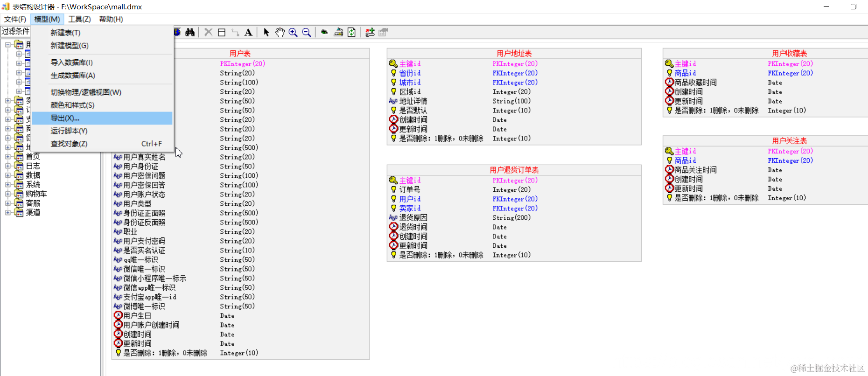The image size is (868, 376).
Task: Choose 切换物理/逻辑视图(W) menu entry
Action: (103, 92)
